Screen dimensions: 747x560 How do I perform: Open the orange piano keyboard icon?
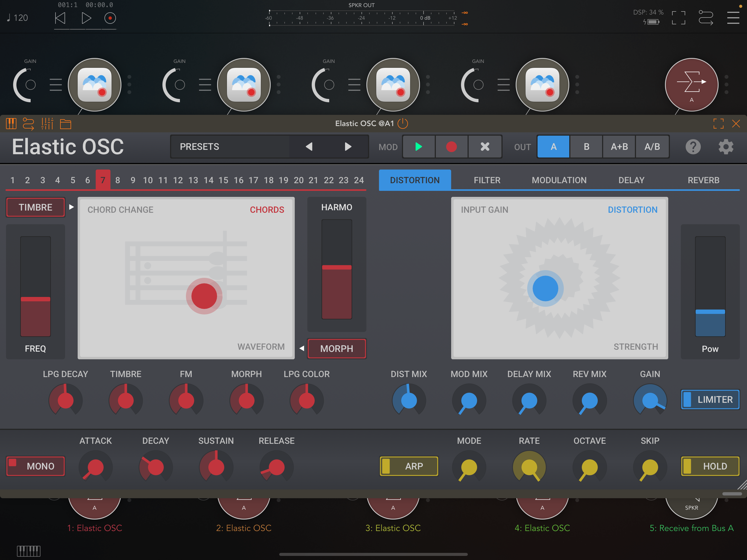pyautogui.click(x=11, y=124)
